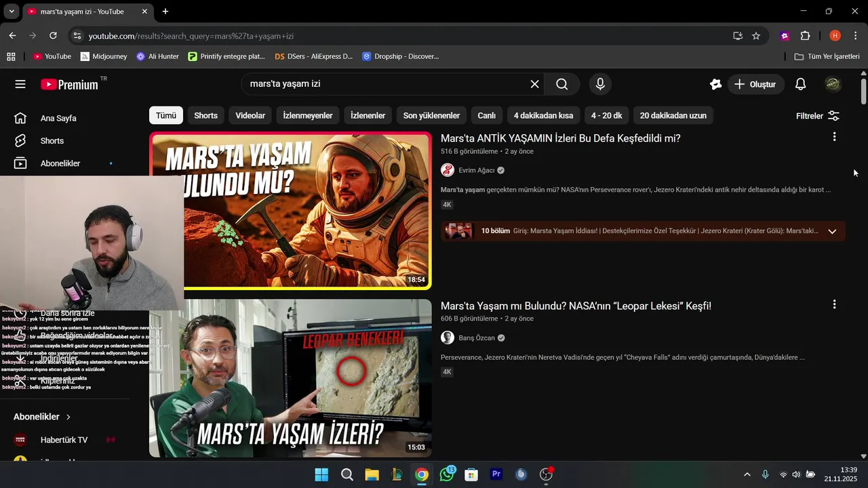
Task: Select the Shorts filter chip
Action: [206, 116]
